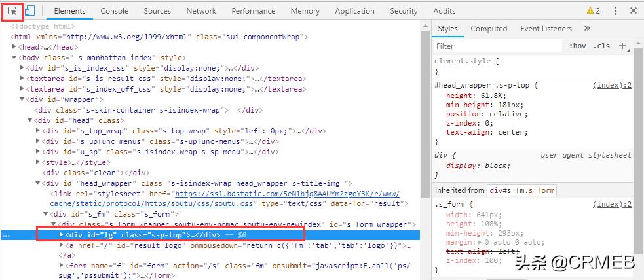The width and height of the screenshot is (644, 280).
Task: Close the DevTools panel
Action: point(634,11)
